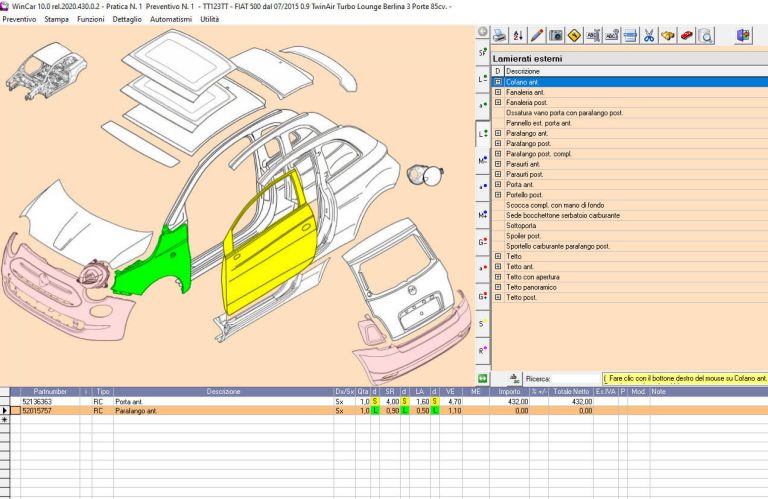The width and height of the screenshot is (768, 499).
Task: Select Scocca compl. con mano di fondo
Action: (555, 205)
